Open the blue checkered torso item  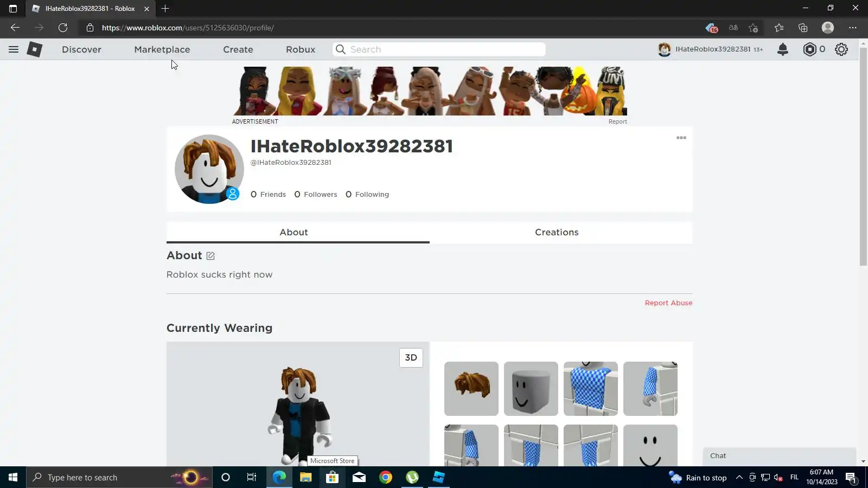click(x=591, y=389)
